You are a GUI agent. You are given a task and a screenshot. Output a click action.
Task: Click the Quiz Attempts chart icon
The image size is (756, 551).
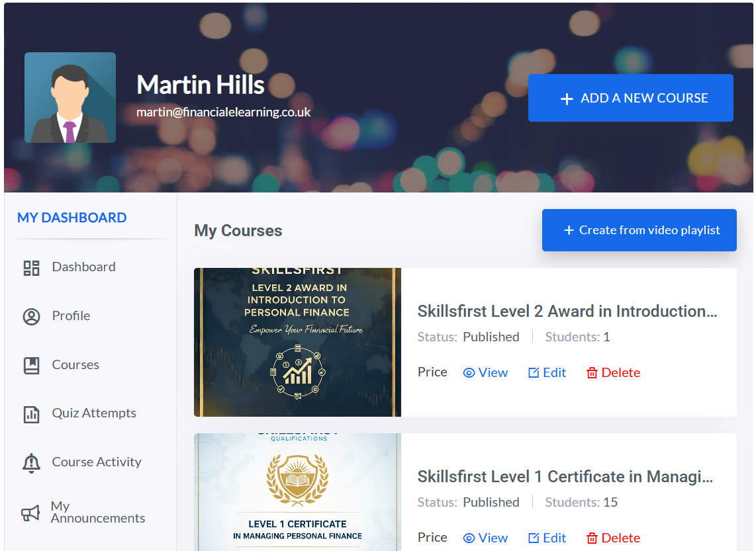point(31,414)
